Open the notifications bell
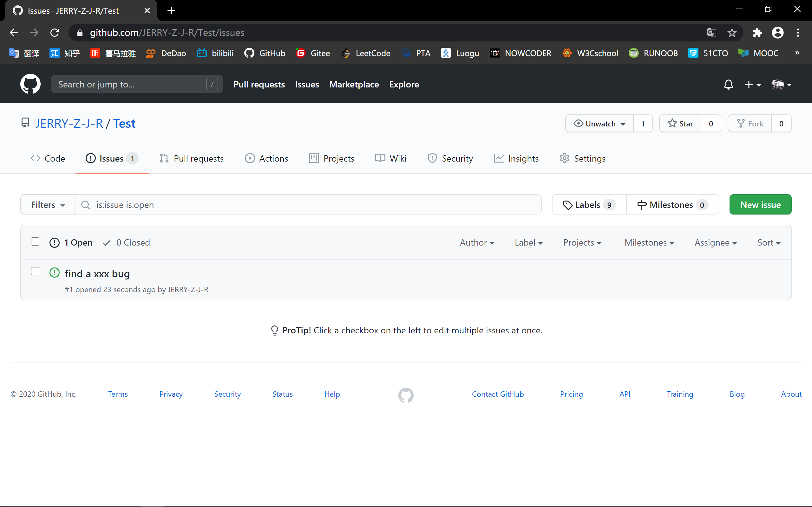 pyautogui.click(x=728, y=85)
